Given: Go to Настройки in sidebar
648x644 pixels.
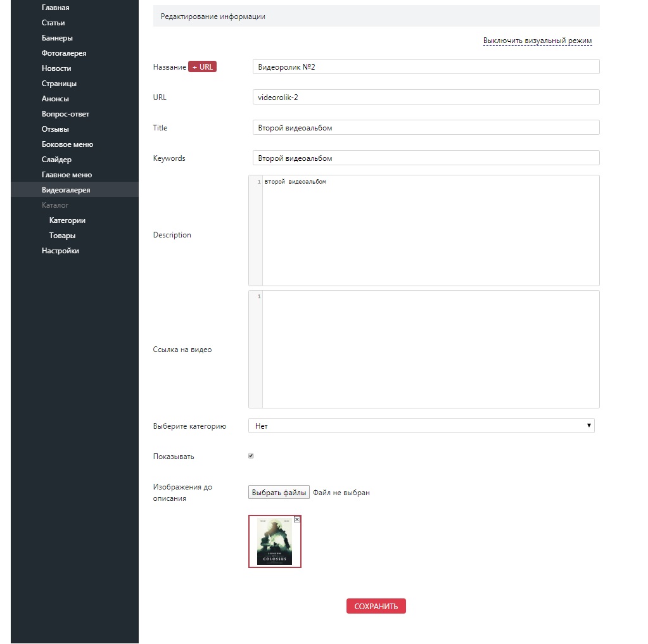Looking at the screenshot, I should tap(60, 251).
